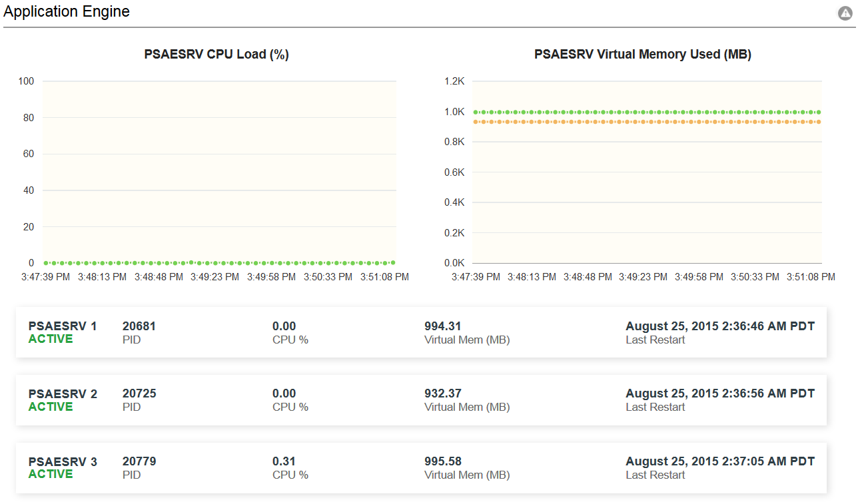
Task: Click the ACTIVE status under PSAESRV 1
Action: click(51, 339)
